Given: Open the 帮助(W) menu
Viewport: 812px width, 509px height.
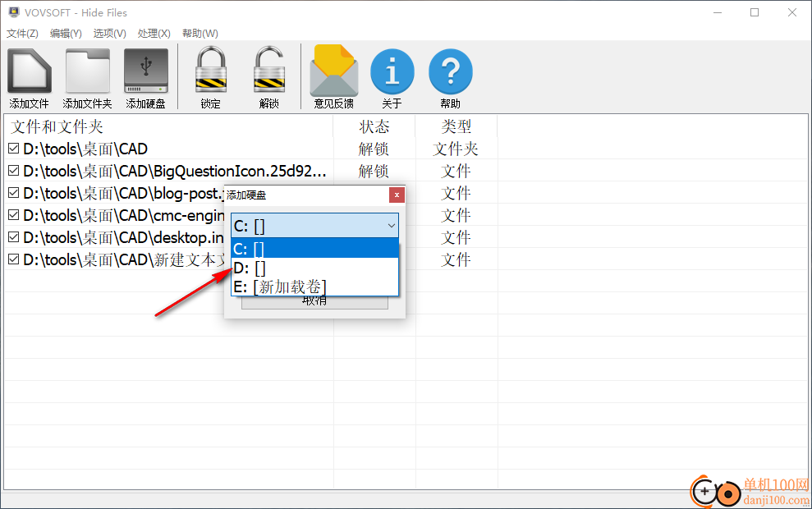Looking at the screenshot, I should tap(200, 34).
